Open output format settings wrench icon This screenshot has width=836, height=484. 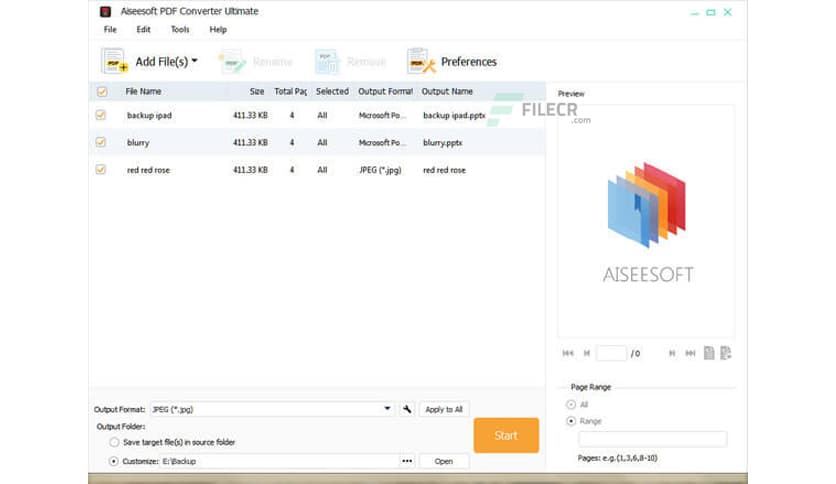pos(407,409)
